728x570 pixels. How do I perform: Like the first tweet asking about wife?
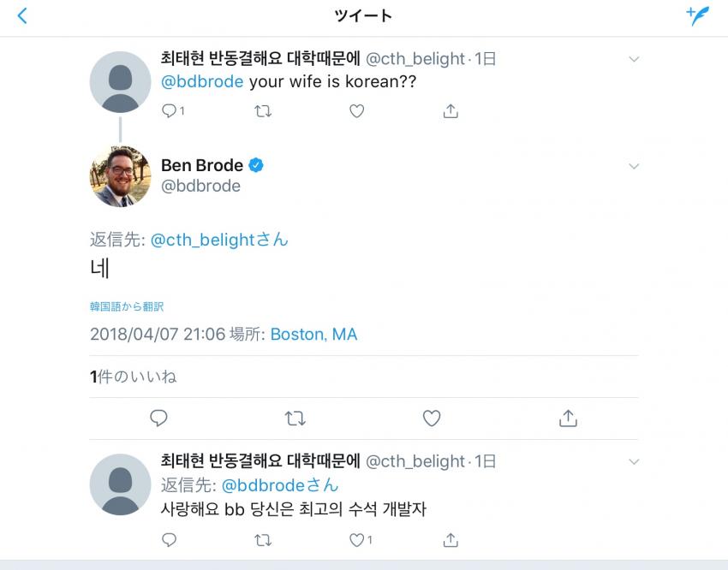[x=357, y=111]
